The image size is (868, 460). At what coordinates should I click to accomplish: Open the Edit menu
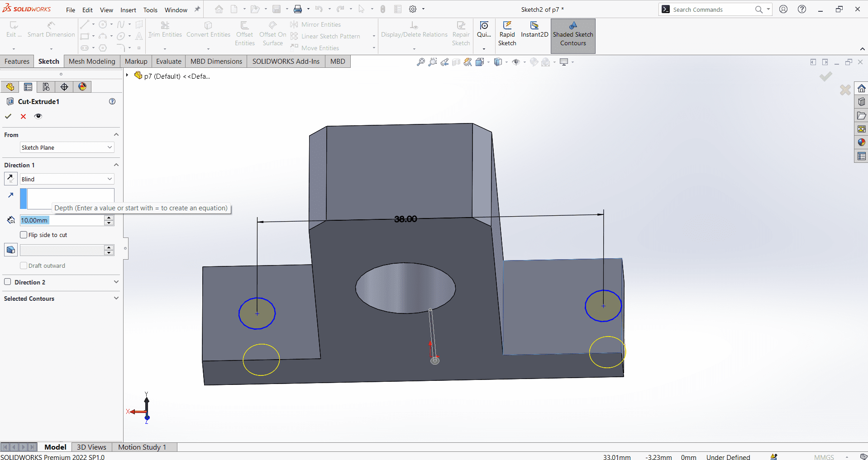pos(87,10)
